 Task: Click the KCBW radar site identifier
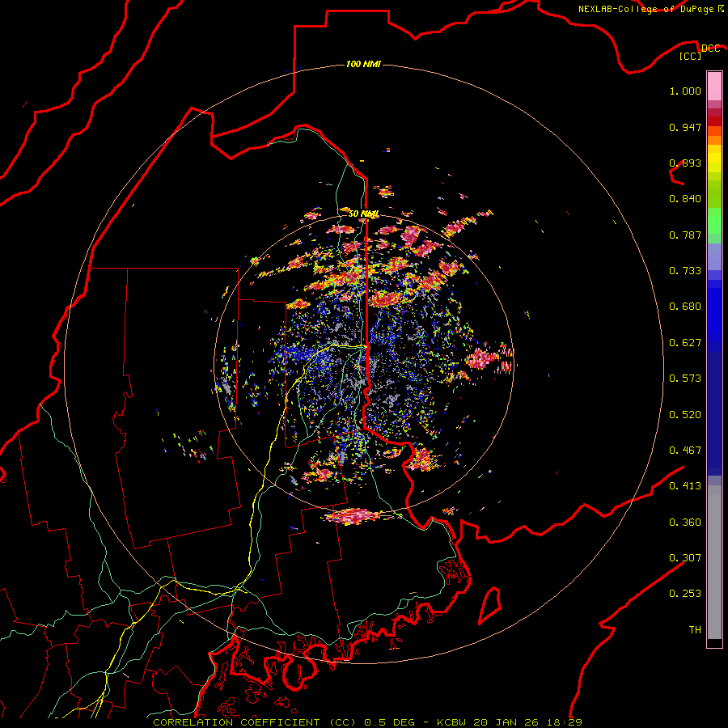click(x=453, y=722)
